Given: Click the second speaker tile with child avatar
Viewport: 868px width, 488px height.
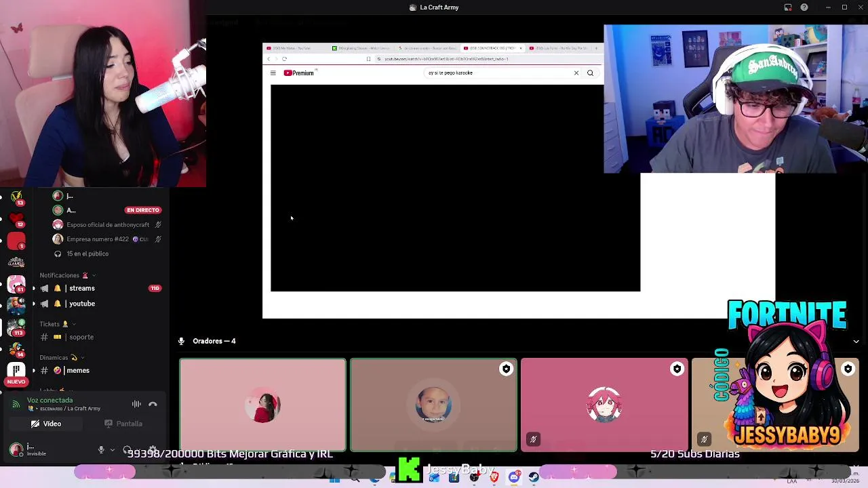Looking at the screenshot, I should tap(433, 405).
